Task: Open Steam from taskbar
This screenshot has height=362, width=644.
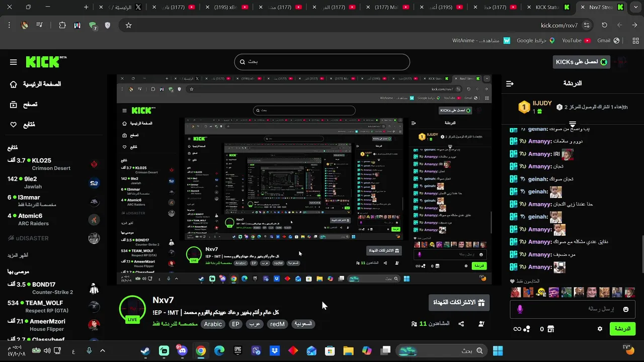Action: 145,350
